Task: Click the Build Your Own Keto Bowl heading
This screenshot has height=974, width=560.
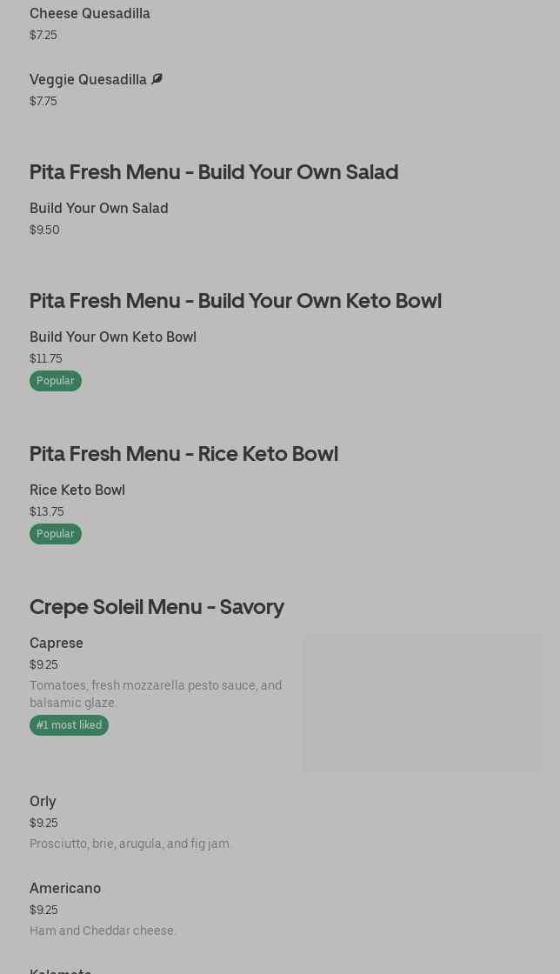Action: pyautogui.click(x=236, y=300)
